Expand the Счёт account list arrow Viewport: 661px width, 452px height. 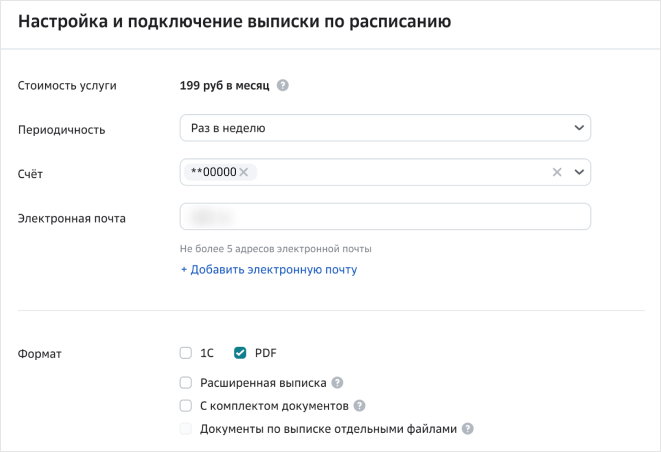pos(579,172)
